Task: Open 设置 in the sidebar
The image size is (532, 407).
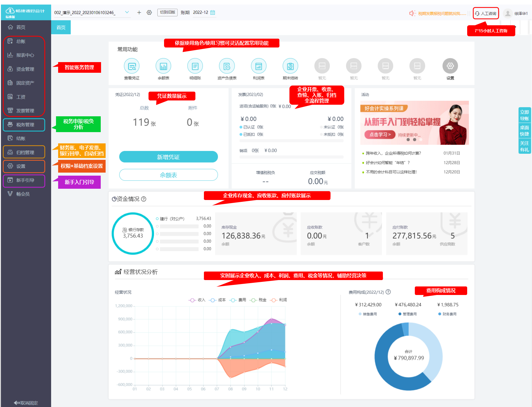Action: [24, 166]
